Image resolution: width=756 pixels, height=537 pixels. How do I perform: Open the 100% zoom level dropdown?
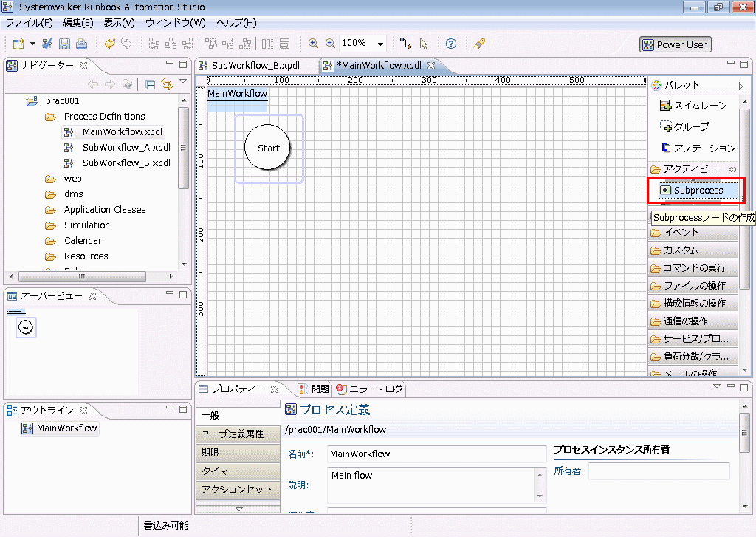pos(380,44)
